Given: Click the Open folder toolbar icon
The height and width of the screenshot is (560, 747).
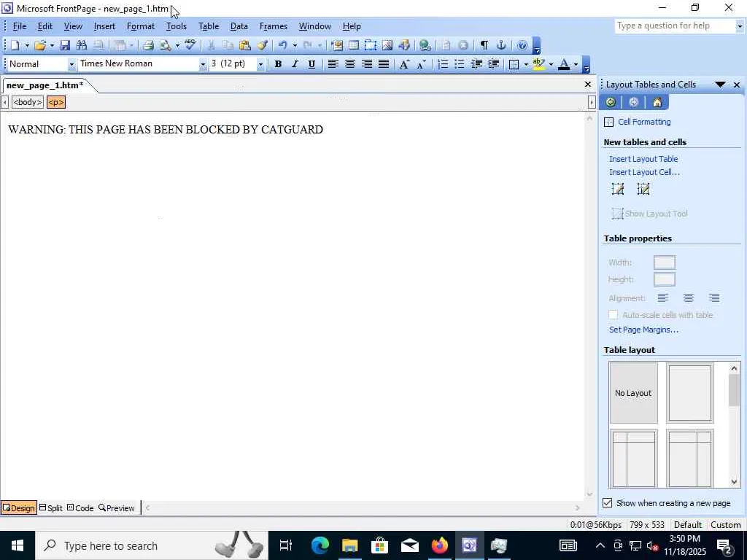Looking at the screenshot, I should coord(40,45).
